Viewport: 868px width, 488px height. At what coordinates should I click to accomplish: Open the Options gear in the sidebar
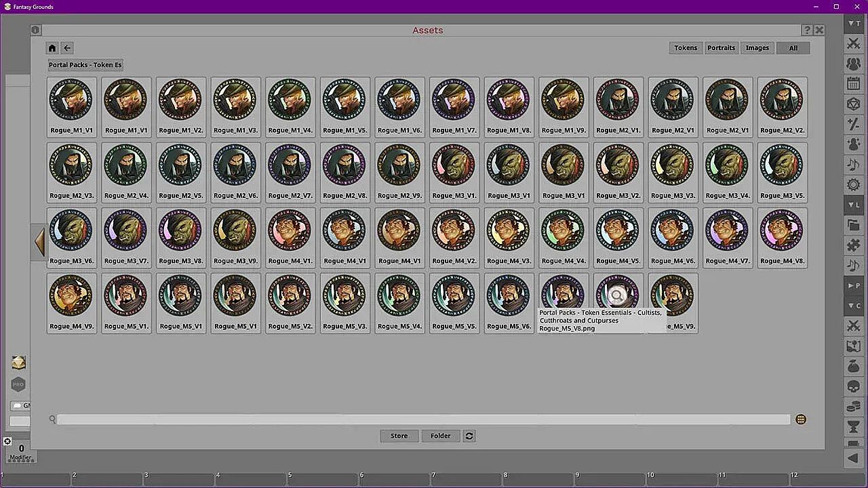pos(854,184)
